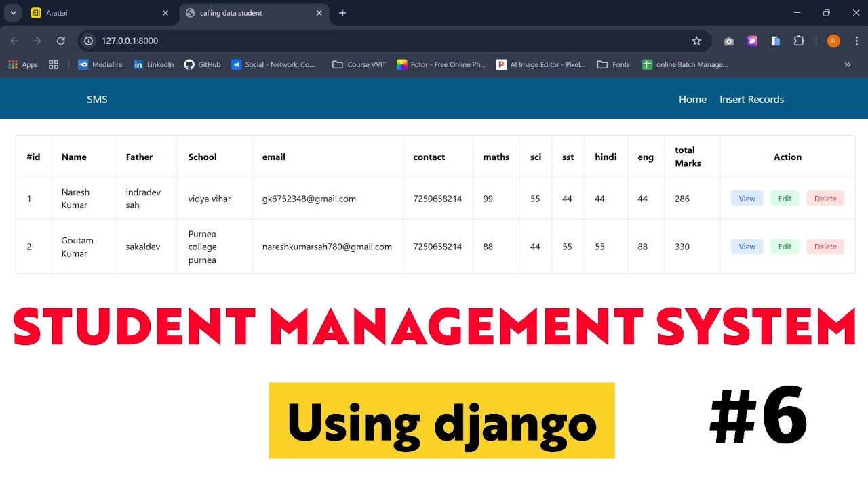
Task: View Goutam Kumar's record
Action: pyautogui.click(x=747, y=247)
